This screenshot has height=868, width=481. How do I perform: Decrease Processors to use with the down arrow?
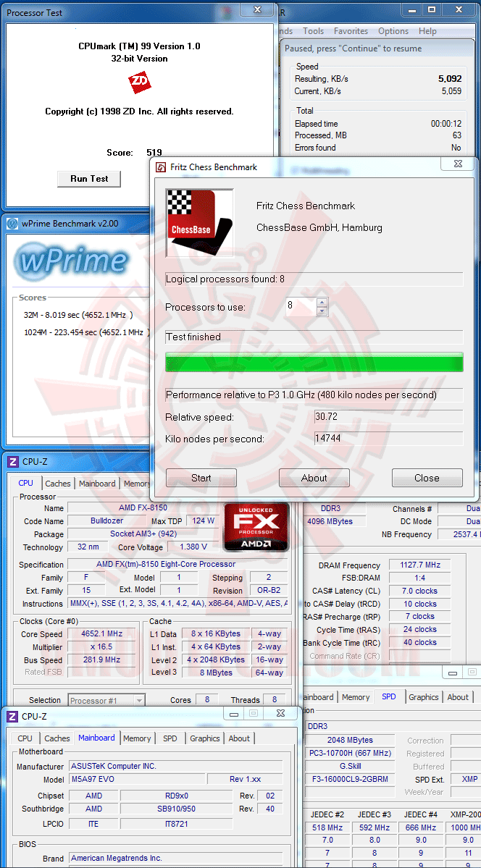pyautogui.click(x=322, y=311)
